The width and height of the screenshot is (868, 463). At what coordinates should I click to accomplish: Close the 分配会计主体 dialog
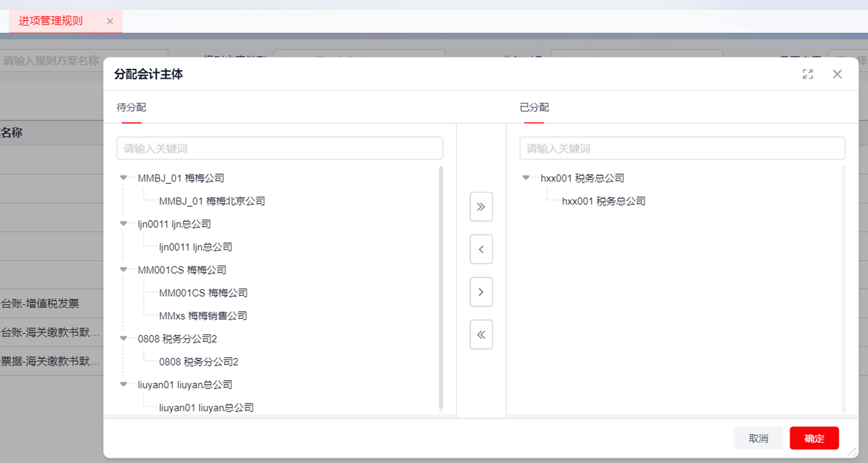(837, 75)
